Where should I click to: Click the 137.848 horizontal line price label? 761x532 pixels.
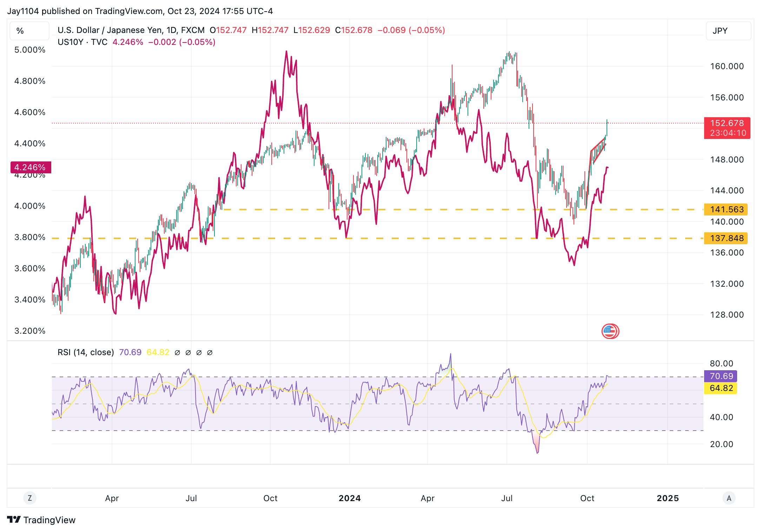click(x=726, y=238)
